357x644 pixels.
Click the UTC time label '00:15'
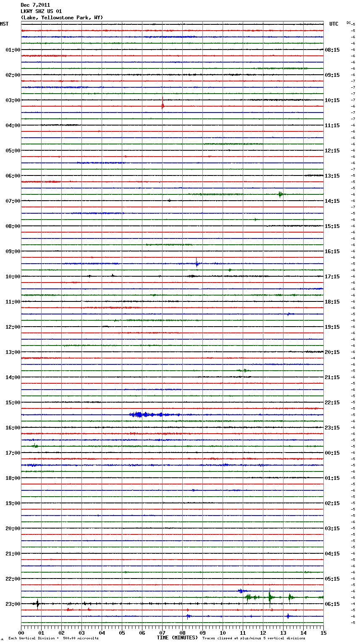(x=332, y=453)
